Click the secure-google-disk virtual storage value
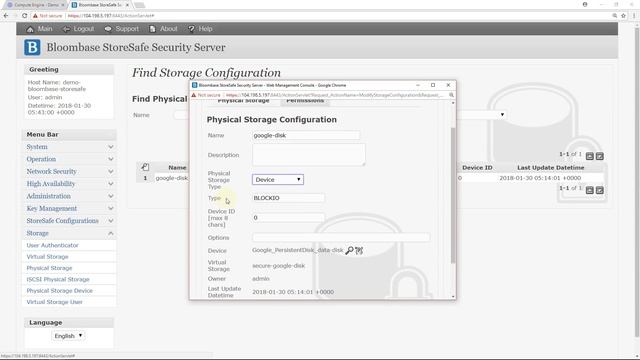 tap(278, 266)
